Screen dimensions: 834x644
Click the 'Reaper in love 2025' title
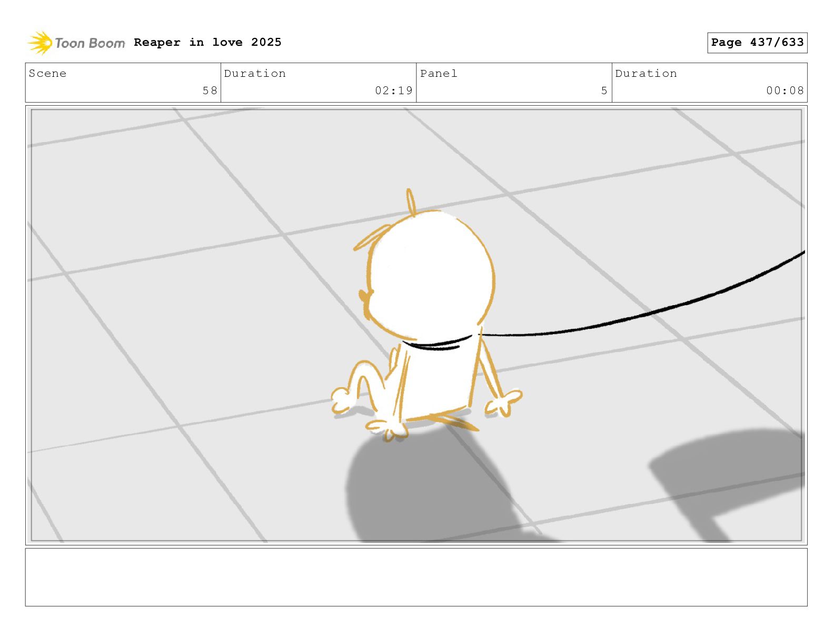tap(207, 42)
